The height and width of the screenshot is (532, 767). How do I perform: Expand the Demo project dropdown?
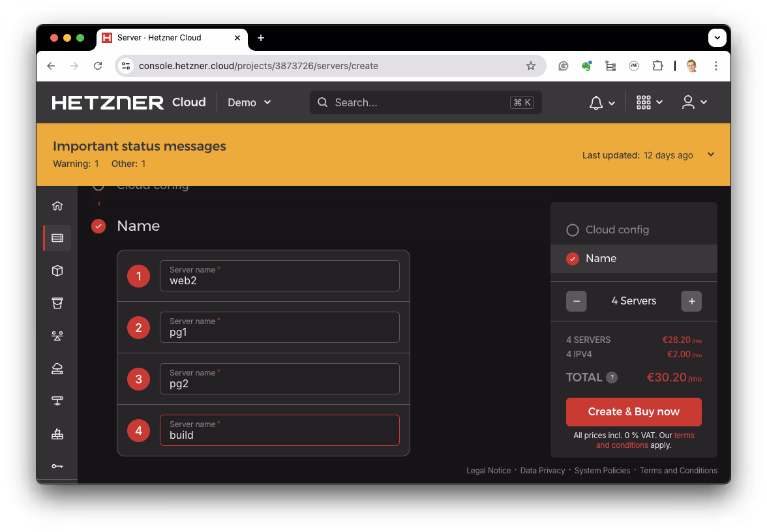pyautogui.click(x=249, y=102)
